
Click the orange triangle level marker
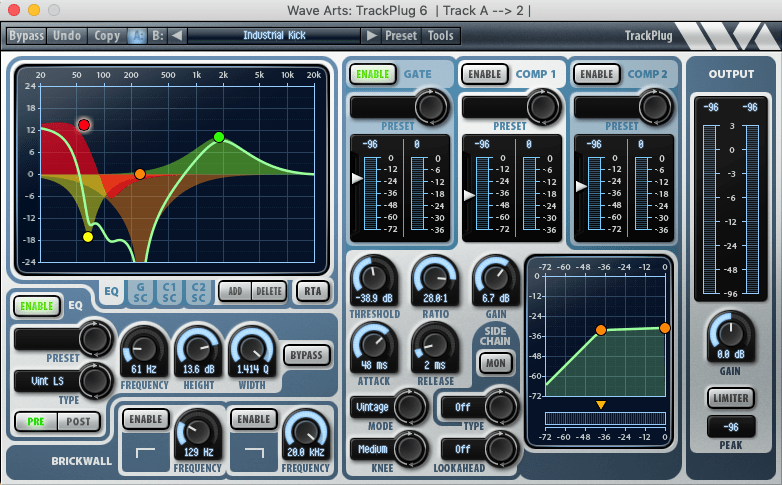coord(601,405)
